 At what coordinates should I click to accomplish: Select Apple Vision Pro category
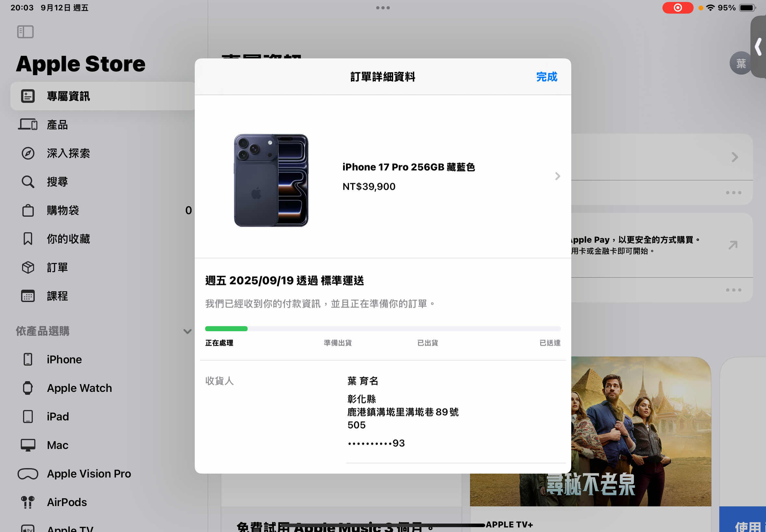click(89, 474)
